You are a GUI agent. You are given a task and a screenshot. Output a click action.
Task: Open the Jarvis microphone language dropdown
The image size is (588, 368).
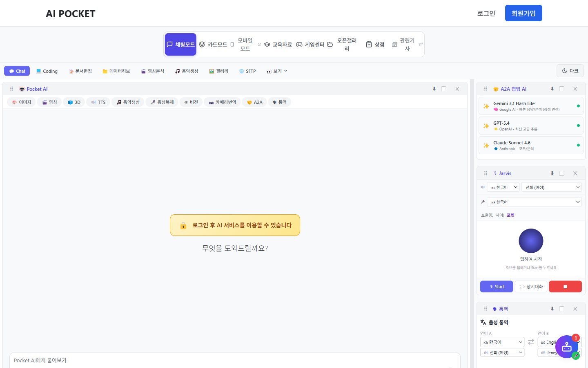click(x=535, y=202)
